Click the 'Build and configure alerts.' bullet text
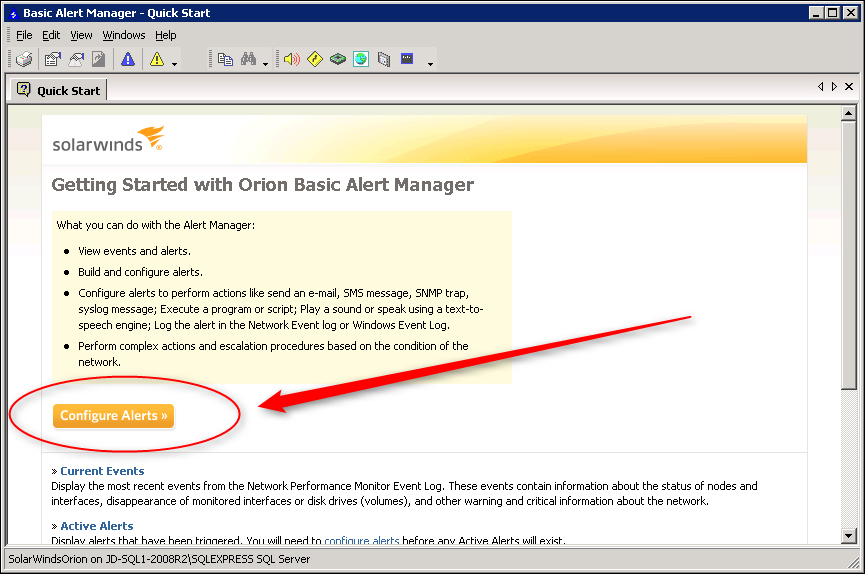This screenshot has width=865, height=574. tap(141, 272)
